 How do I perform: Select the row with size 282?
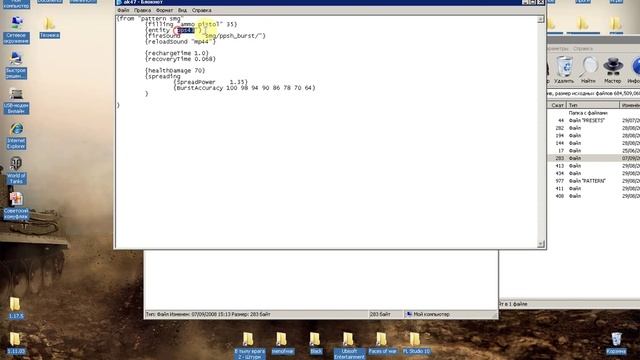point(593,128)
